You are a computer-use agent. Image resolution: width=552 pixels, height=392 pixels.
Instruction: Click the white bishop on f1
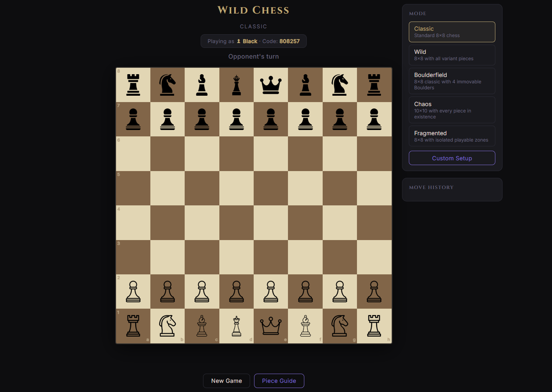click(x=305, y=326)
